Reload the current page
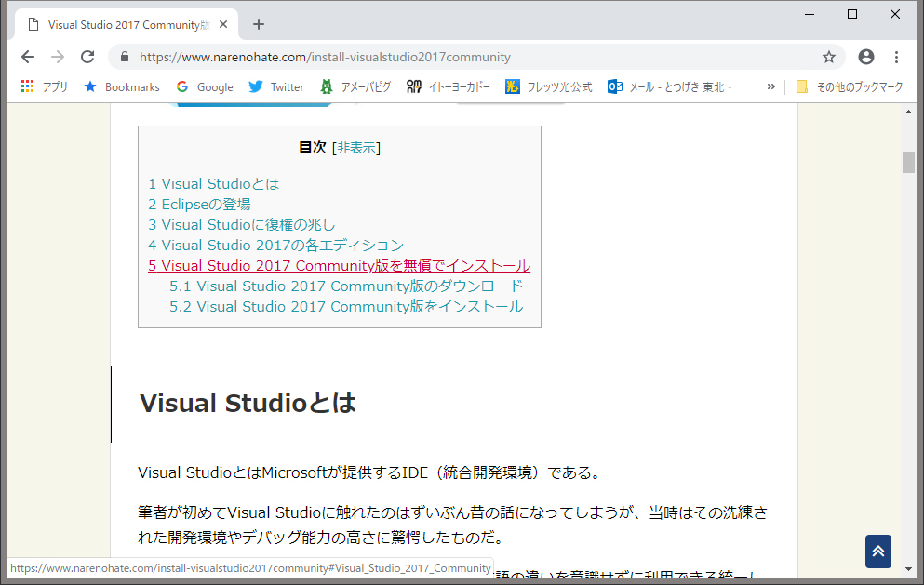Image resolution: width=924 pixels, height=585 pixels. point(87,57)
